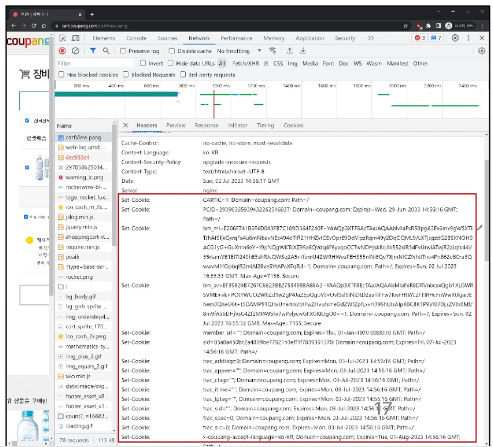Image resolution: width=493 pixels, height=447 pixels.
Task: Switch to Sources panel
Action: 167,38
